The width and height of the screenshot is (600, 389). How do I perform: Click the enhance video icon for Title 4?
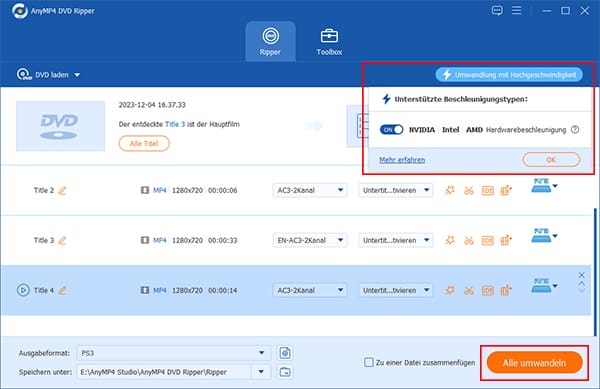[506, 290]
